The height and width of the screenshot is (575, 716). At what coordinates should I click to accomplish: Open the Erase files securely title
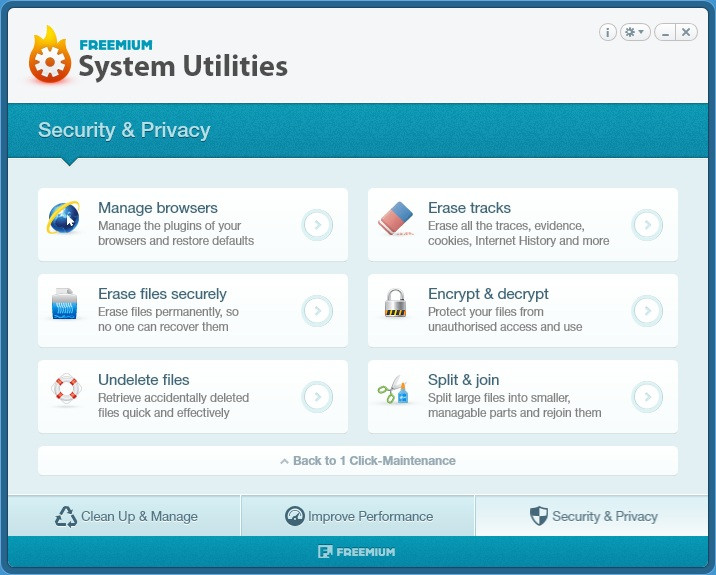[163, 294]
